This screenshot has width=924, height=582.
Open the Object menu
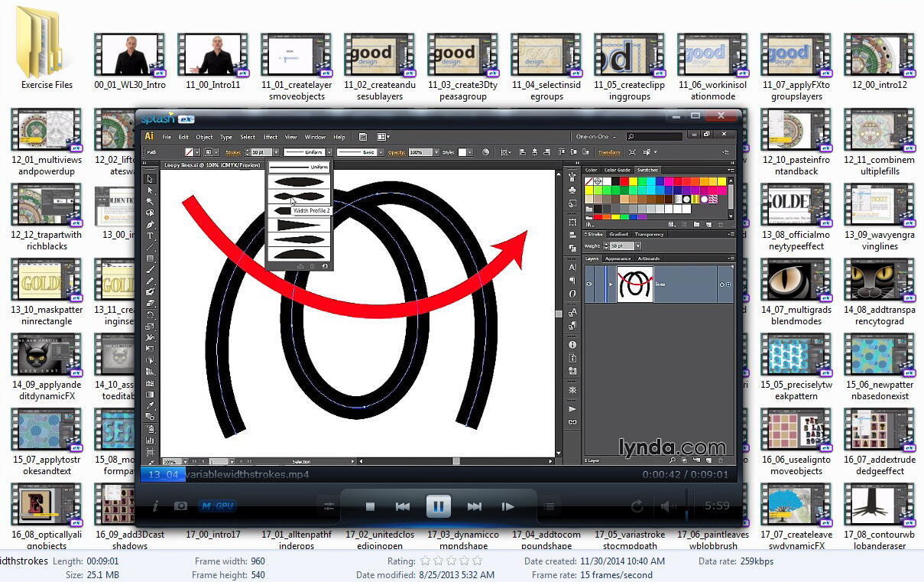[x=204, y=137]
